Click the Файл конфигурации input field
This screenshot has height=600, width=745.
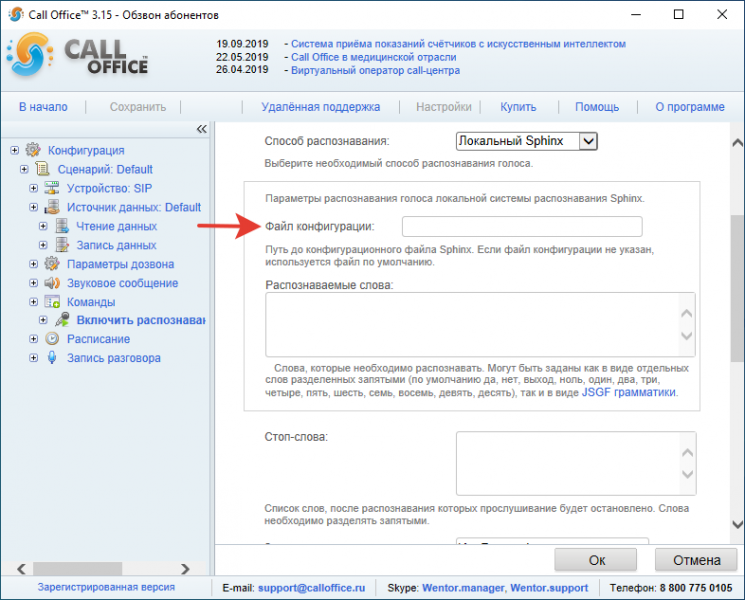(x=522, y=227)
